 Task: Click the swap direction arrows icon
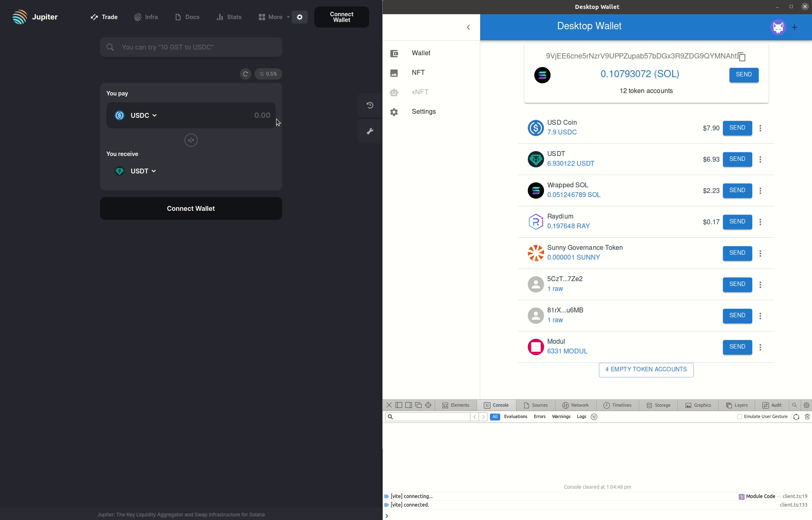pos(191,140)
